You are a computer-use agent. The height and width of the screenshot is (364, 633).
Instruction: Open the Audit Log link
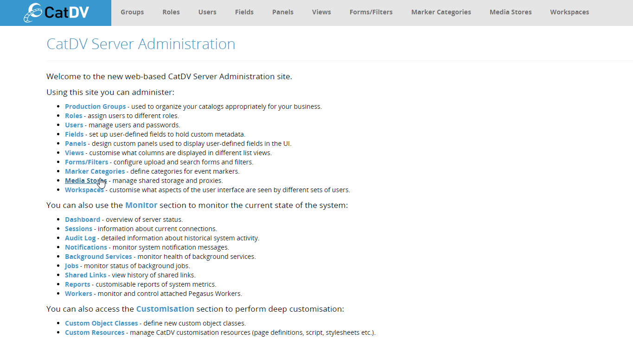pos(80,238)
